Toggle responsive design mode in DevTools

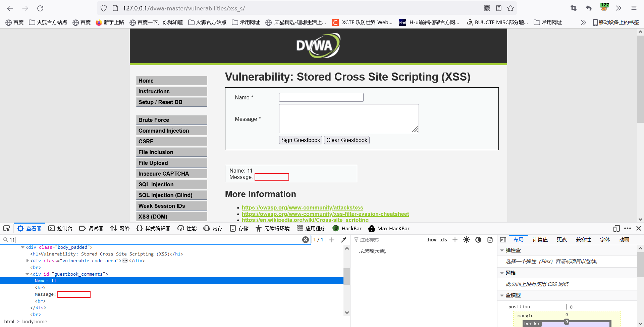coord(616,228)
